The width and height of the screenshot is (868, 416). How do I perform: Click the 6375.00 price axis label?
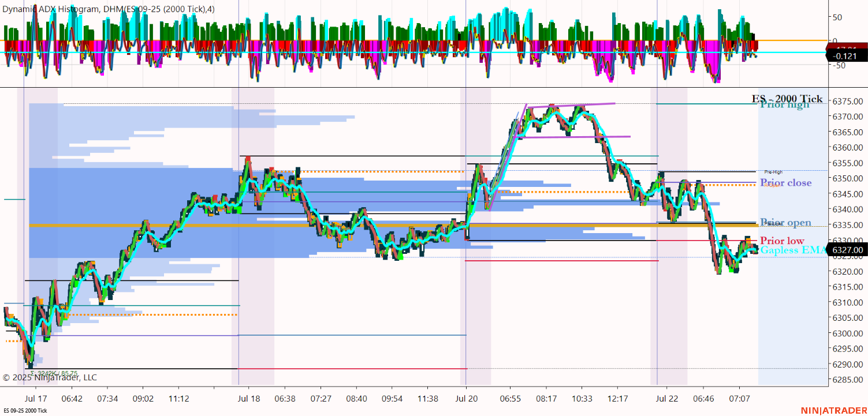(x=847, y=102)
